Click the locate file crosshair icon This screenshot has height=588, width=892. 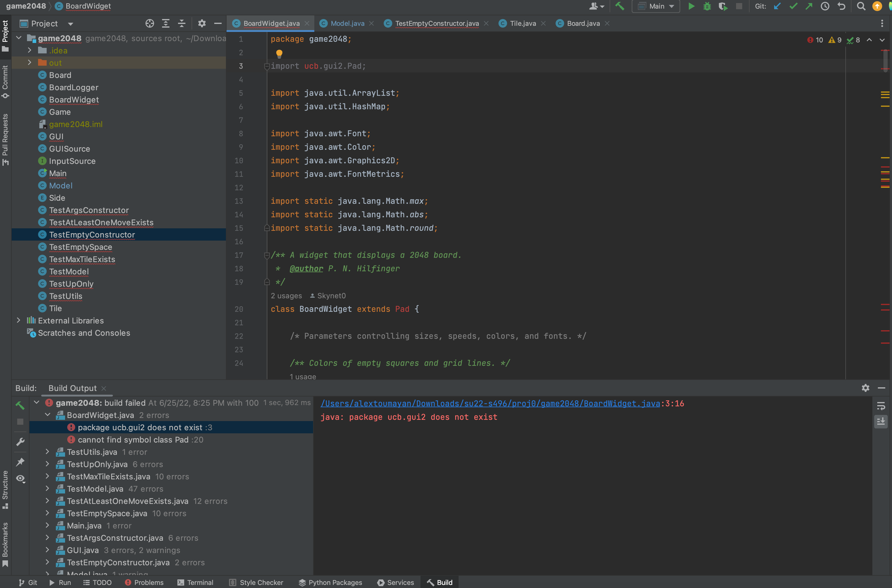pyautogui.click(x=150, y=24)
